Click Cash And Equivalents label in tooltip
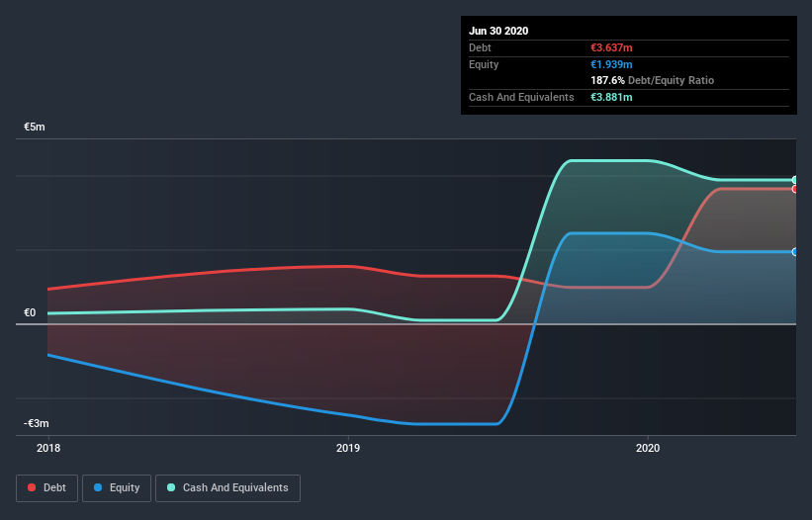Viewport: 812px width, 520px height. [521, 97]
